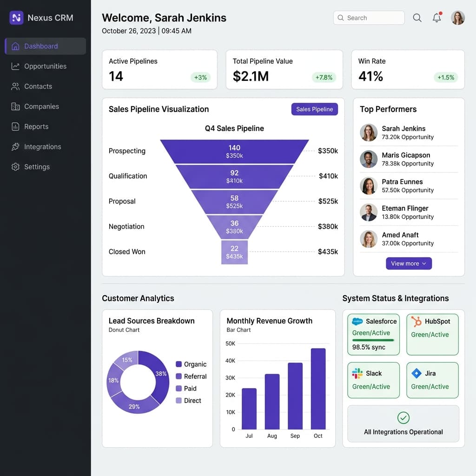Click the Aug revenue bar

[272, 402]
